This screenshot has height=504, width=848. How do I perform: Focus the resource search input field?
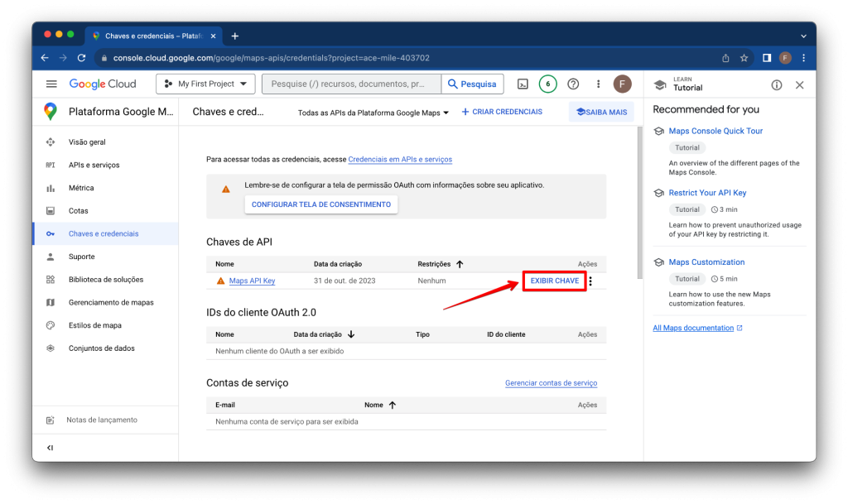[351, 84]
